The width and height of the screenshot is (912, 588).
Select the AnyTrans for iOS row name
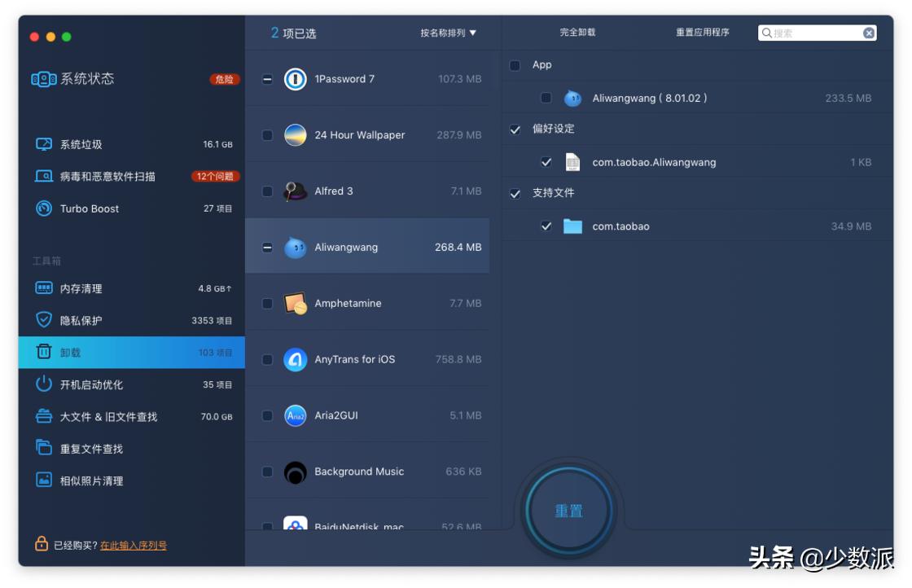[354, 359]
